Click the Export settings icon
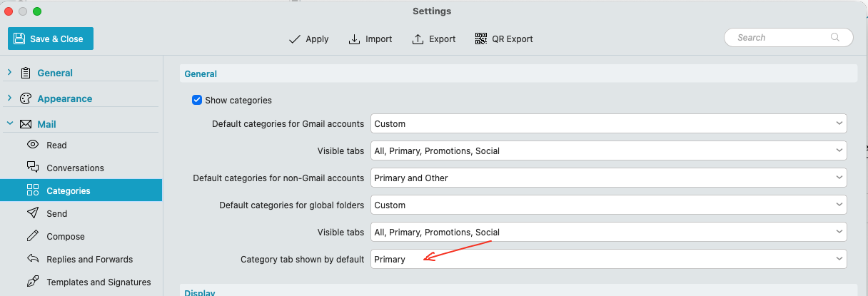The image size is (868, 296). [418, 39]
